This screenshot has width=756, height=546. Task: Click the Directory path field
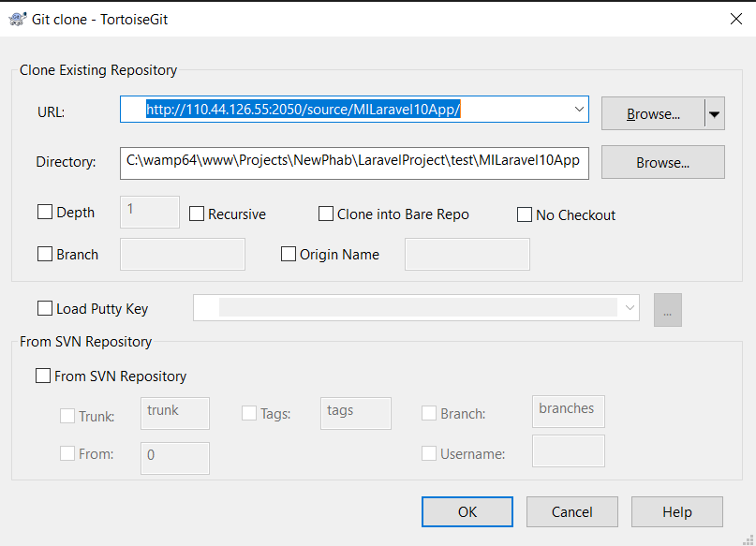click(354, 163)
